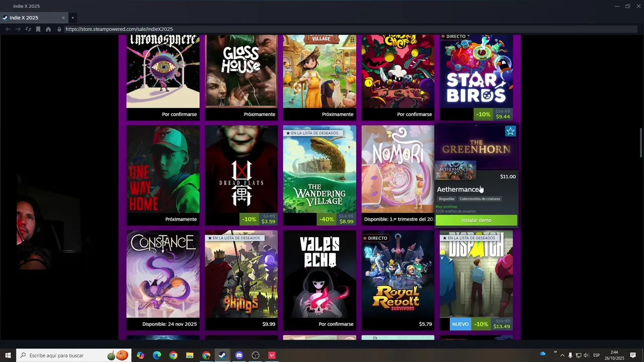Click wishlist badge on 9 Kings card
Screen dimensions: 644x362
(233, 238)
